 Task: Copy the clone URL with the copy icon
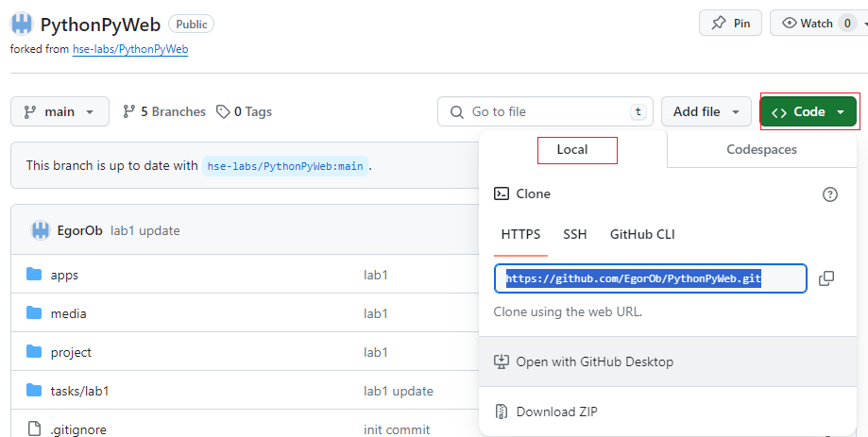(825, 278)
